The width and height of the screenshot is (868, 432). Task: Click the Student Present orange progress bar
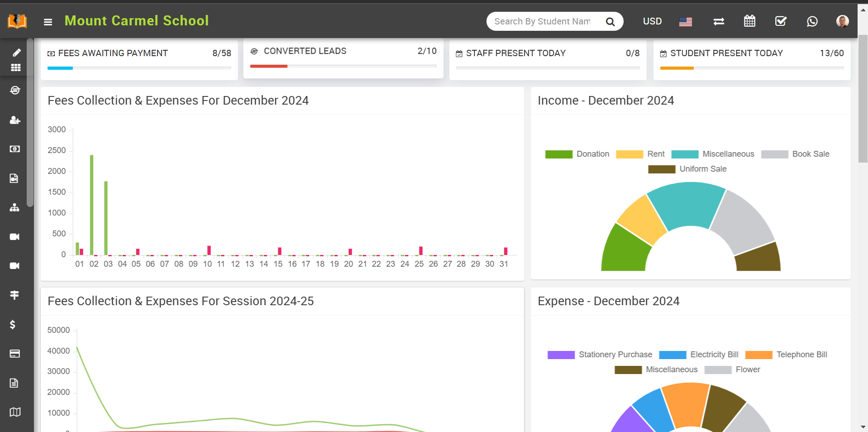[x=677, y=68]
